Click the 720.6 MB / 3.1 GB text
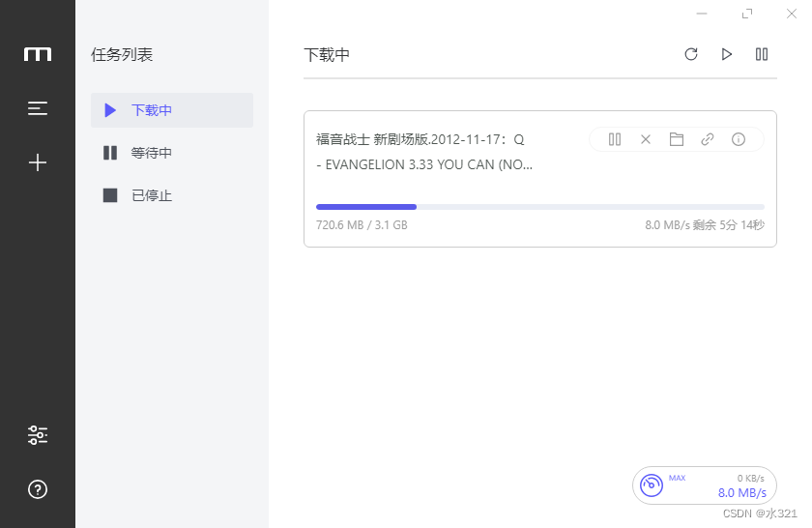Image resolution: width=812 pixels, height=528 pixels. tap(362, 225)
